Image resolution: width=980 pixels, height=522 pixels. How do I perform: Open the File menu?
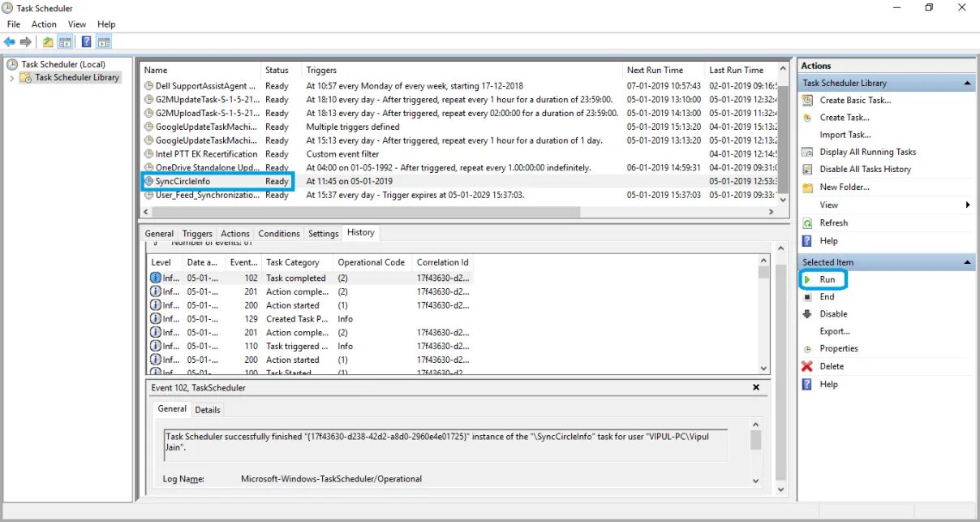[14, 24]
